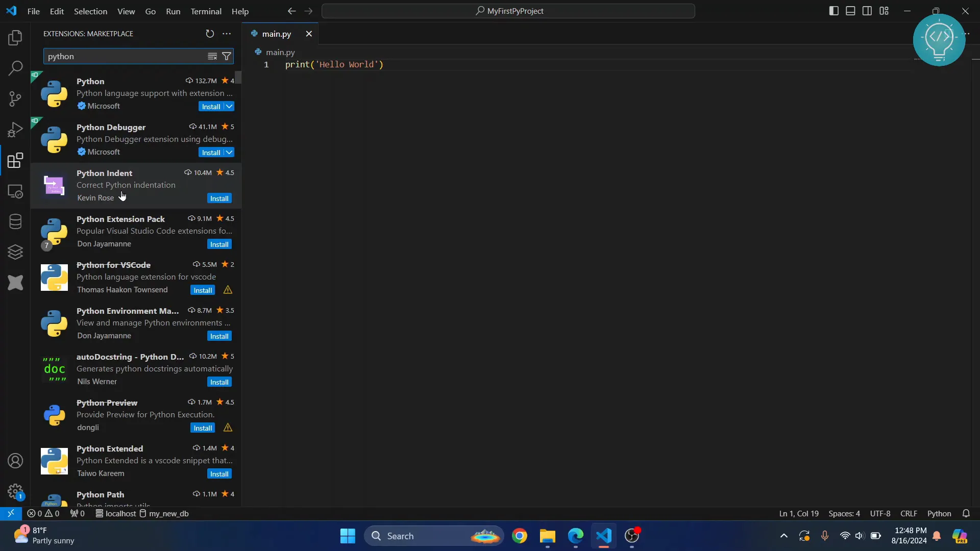
Task: Toggle the warning icon for Python for VSCode
Action: [228, 290]
